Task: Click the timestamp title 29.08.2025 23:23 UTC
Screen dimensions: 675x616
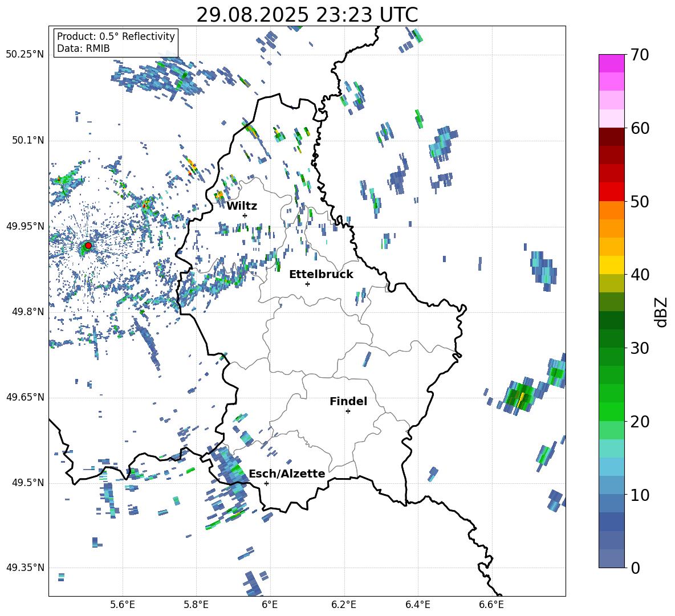Action: 307,15
